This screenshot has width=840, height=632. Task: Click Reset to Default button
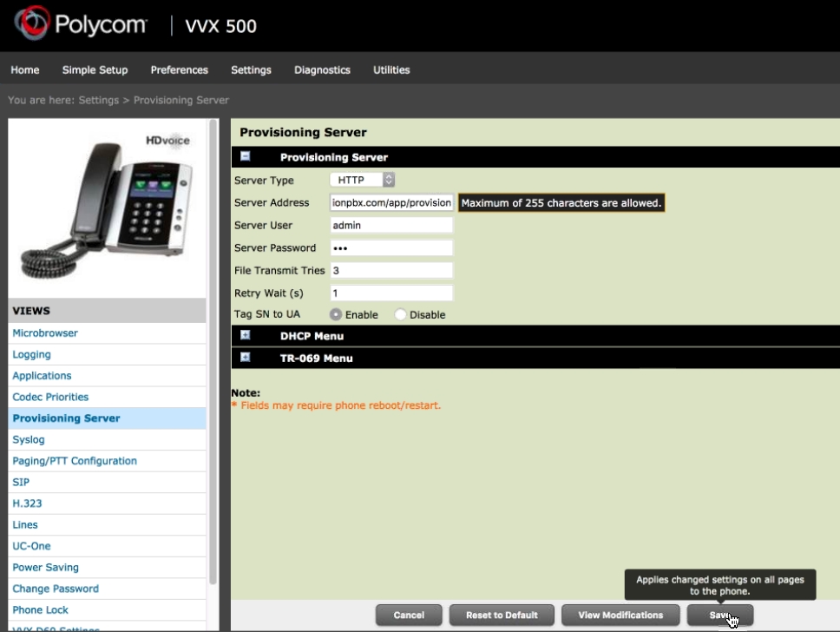pos(502,615)
